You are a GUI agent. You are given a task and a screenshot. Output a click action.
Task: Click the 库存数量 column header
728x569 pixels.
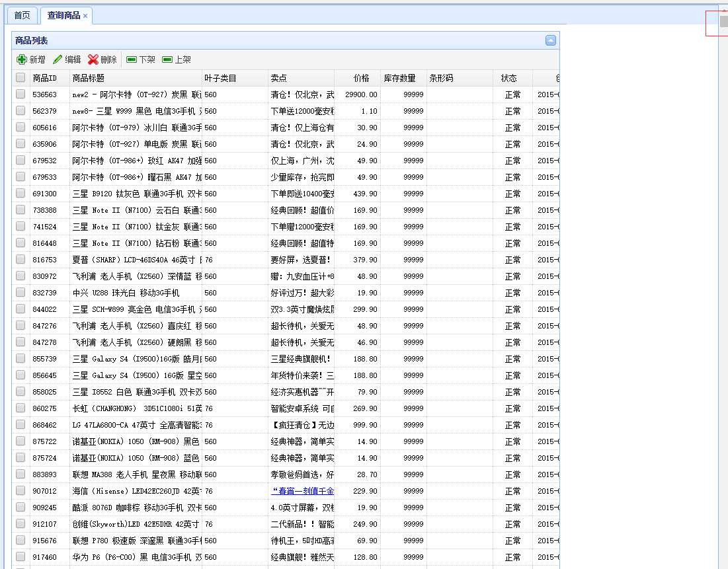(x=403, y=78)
